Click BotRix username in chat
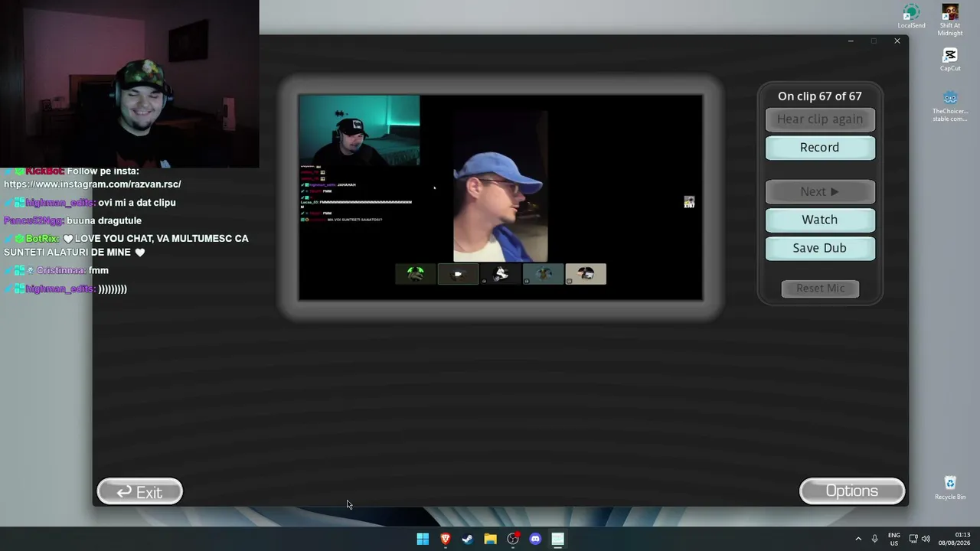The width and height of the screenshot is (980, 551). coord(42,239)
